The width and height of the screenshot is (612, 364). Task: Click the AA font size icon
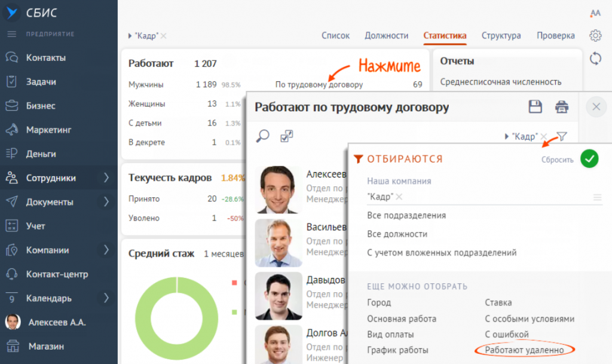595,13
